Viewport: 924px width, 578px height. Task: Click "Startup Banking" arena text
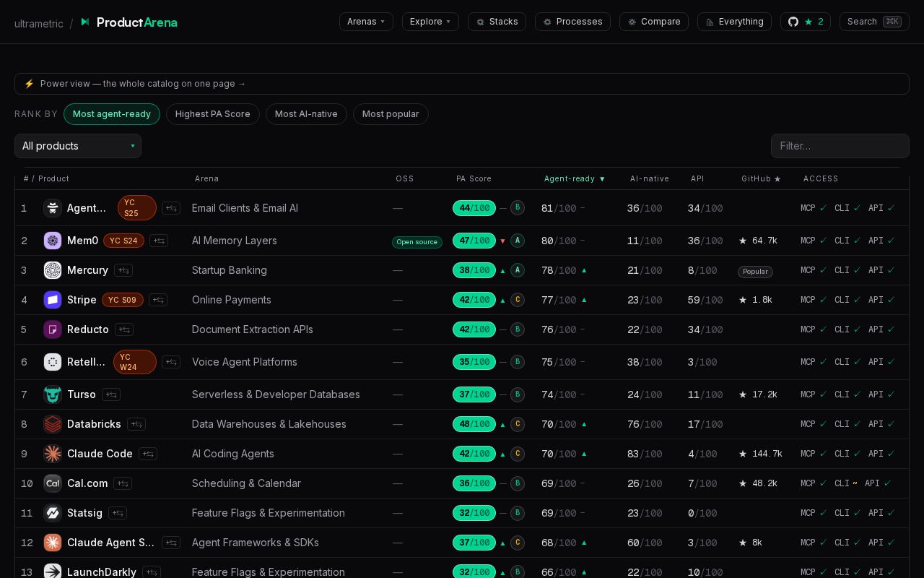(230, 270)
